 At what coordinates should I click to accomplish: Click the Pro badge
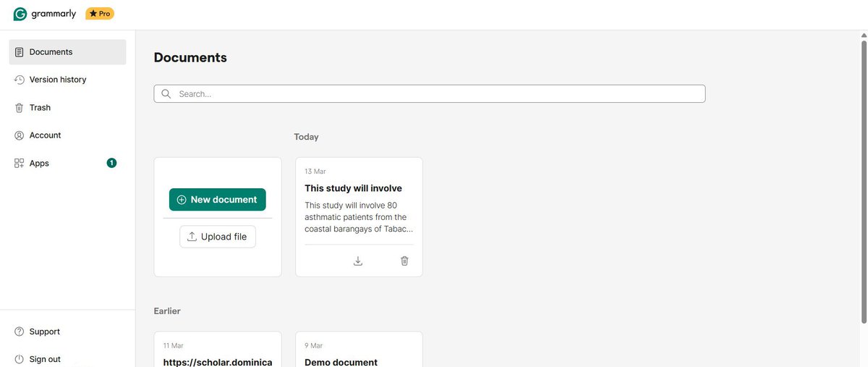coord(100,14)
